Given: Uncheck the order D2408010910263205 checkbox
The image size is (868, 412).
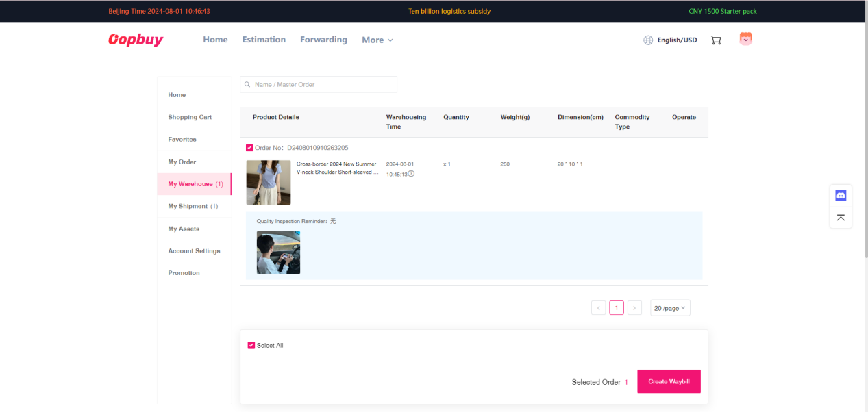Looking at the screenshot, I should point(249,148).
